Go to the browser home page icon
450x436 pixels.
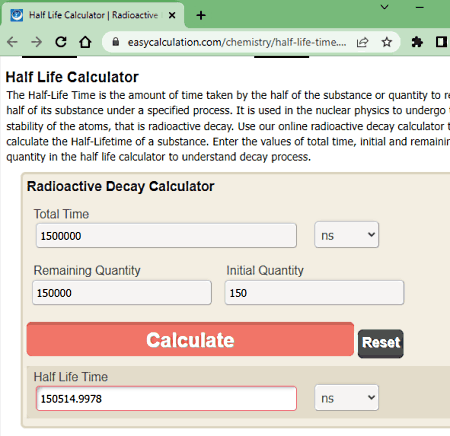(x=85, y=42)
